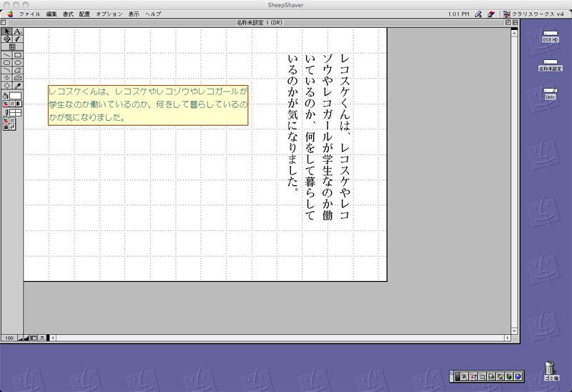Click the zoom percentage box showing 100
This screenshot has width=572, height=392.
tap(9, 338)
